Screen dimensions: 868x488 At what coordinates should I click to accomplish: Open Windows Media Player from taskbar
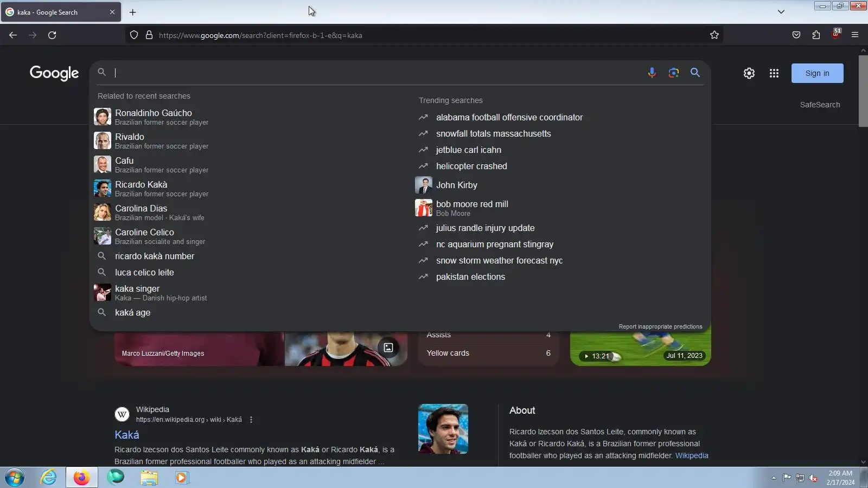click(x=181, y=478)
